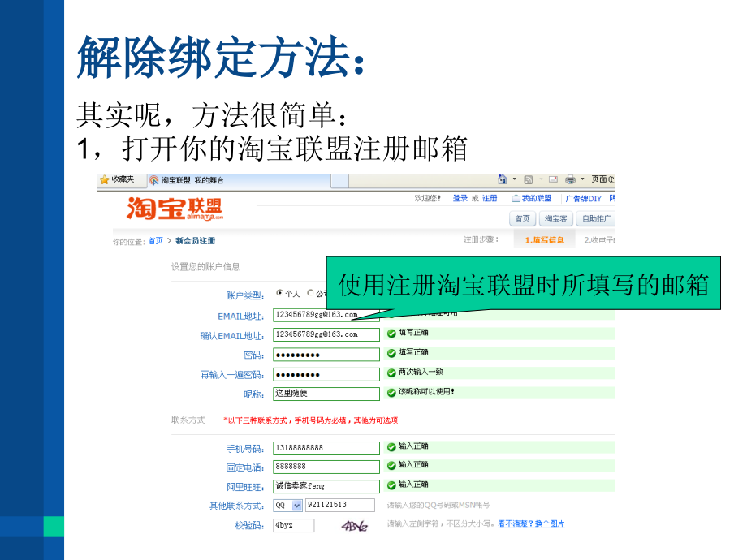Screen dimensions: 747x560
Task: Click the 校验码 captcha input field
Action: [x=293, y=525]
